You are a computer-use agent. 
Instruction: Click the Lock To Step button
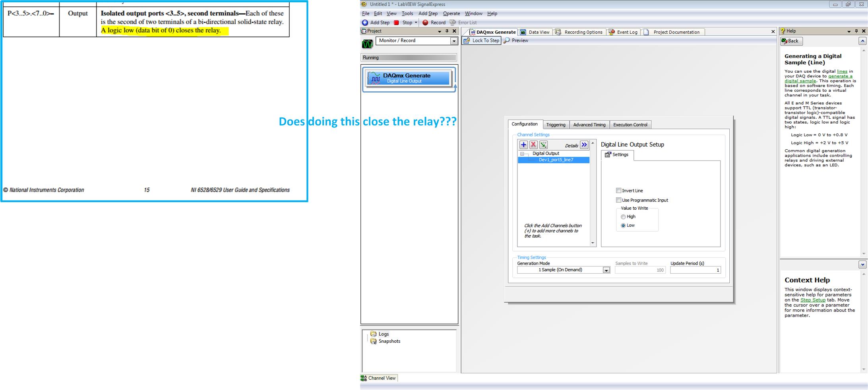point(481,41)
